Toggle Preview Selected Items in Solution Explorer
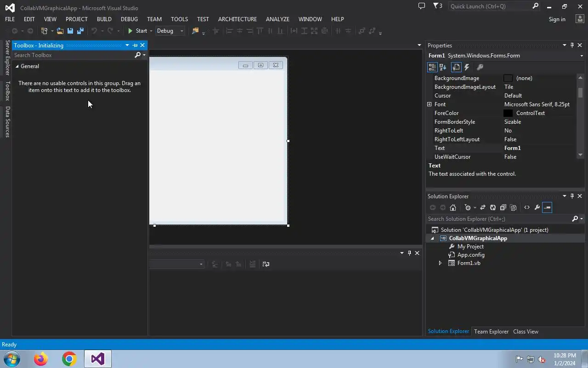The image size is (588, 368). 547,207
